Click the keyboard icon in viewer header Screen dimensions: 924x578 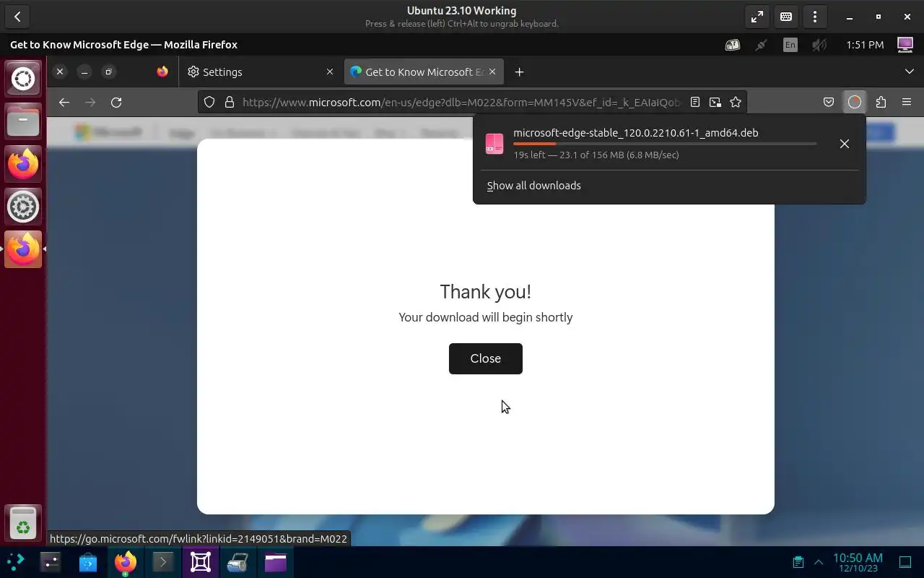786,16
